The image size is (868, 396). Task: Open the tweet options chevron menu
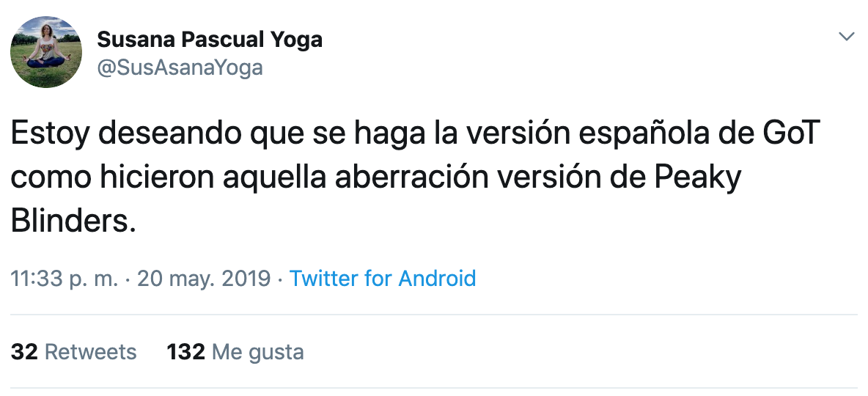pos(847,37)
